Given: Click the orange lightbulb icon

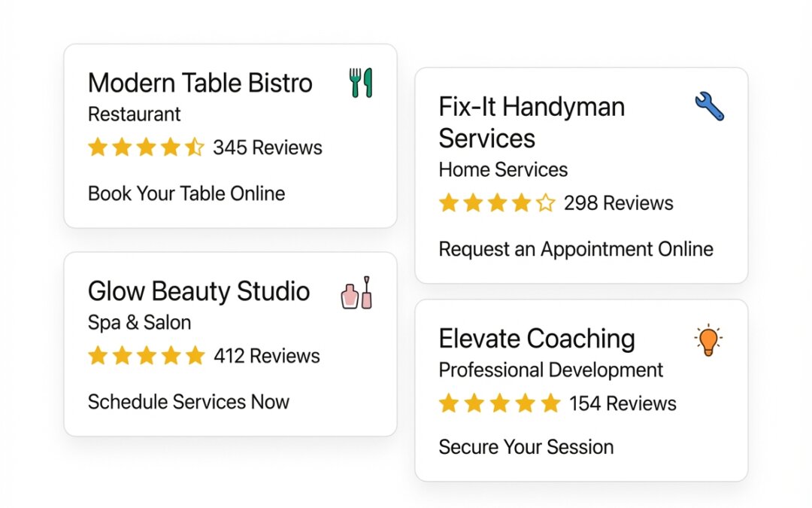Looking at the screenshot, I should tap(707, 341).
